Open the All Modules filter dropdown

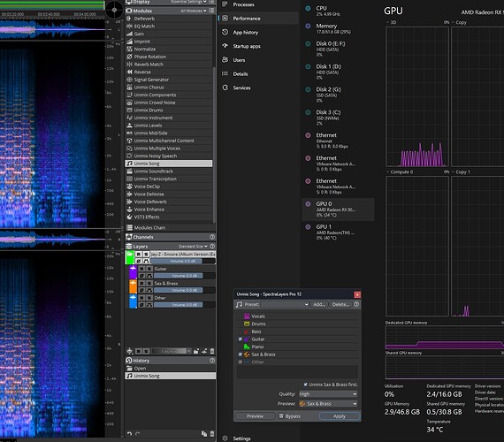(x=193, y=11)
